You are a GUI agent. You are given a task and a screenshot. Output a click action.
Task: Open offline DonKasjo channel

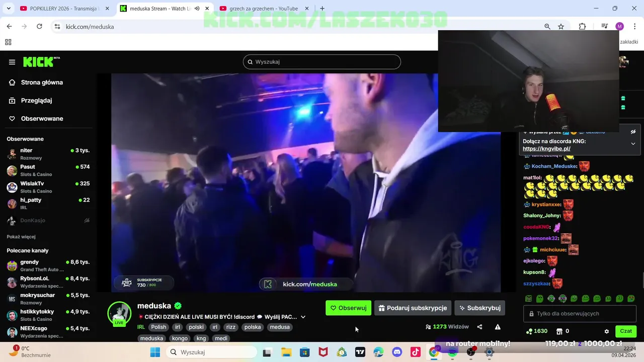pyautogui.click(x=48, y=220)
